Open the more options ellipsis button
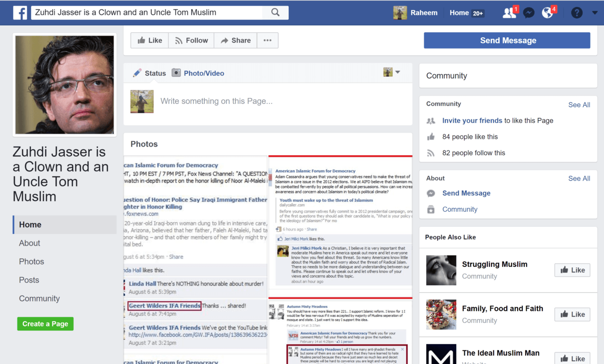Viewport: 604px width, 364px height. coord(268,41)
